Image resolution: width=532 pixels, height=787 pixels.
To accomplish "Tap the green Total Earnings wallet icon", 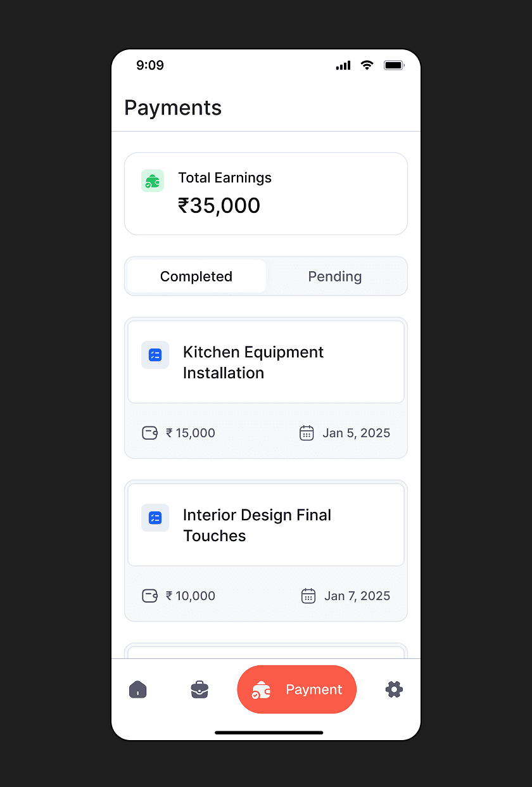I will [153, 181].
